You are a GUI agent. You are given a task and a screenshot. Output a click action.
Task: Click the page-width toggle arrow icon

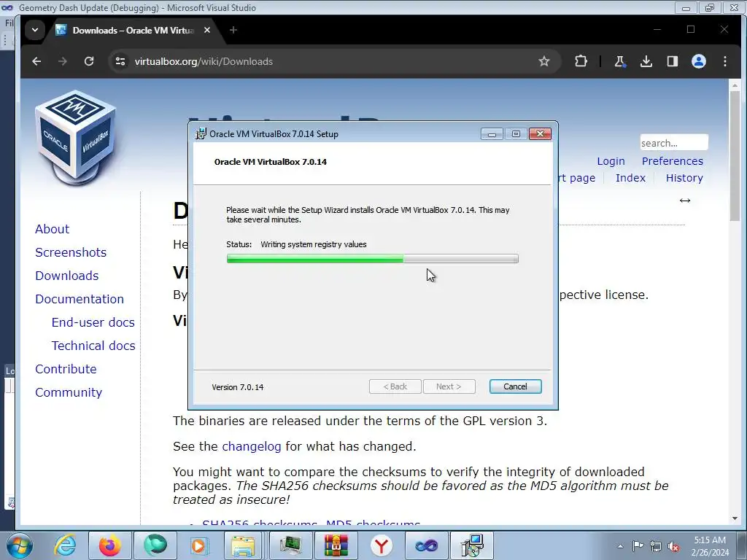point(685,201)
